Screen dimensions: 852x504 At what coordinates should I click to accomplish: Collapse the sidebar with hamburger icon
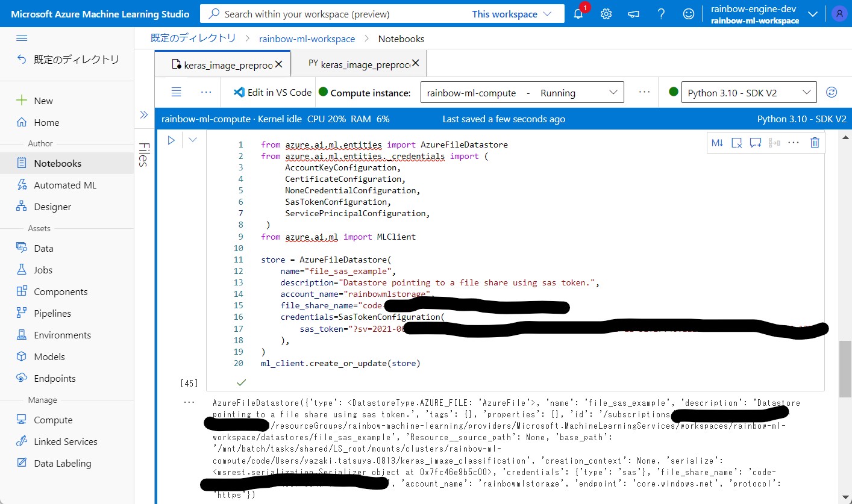(x=22, y=39)
